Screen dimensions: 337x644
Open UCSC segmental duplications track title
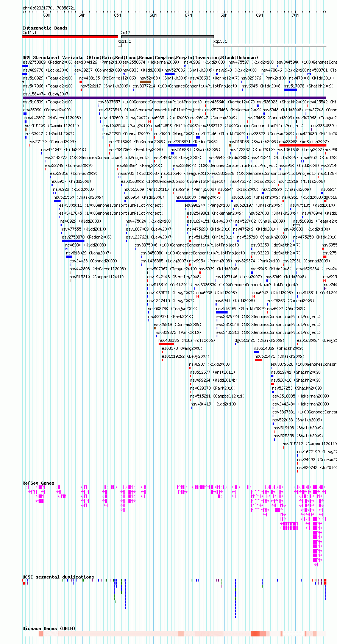click(x=58, y=577)
